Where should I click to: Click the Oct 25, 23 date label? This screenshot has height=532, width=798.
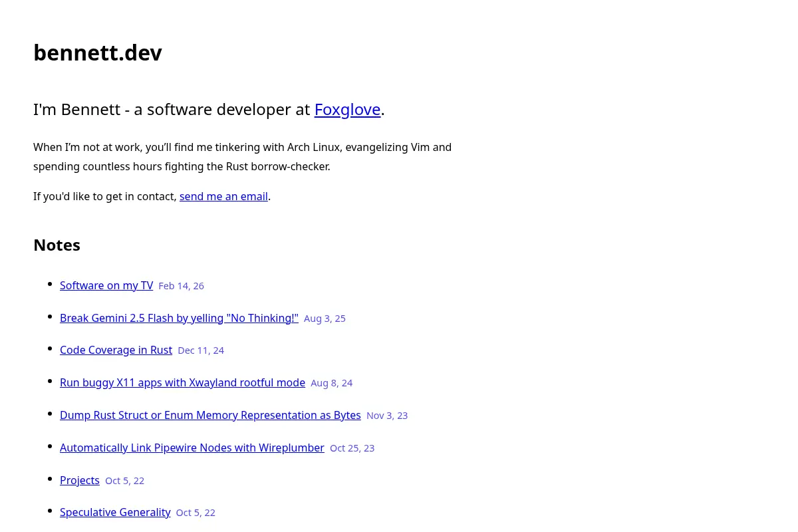[x=352, y=448]
